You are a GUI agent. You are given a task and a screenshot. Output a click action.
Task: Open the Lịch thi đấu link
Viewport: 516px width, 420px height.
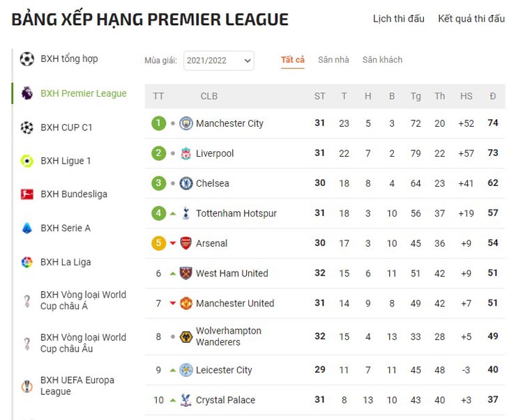398,19
